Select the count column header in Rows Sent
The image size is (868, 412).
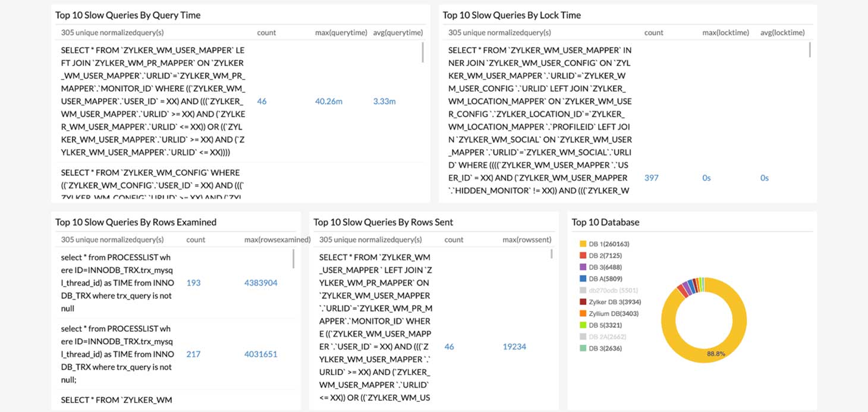454,239
